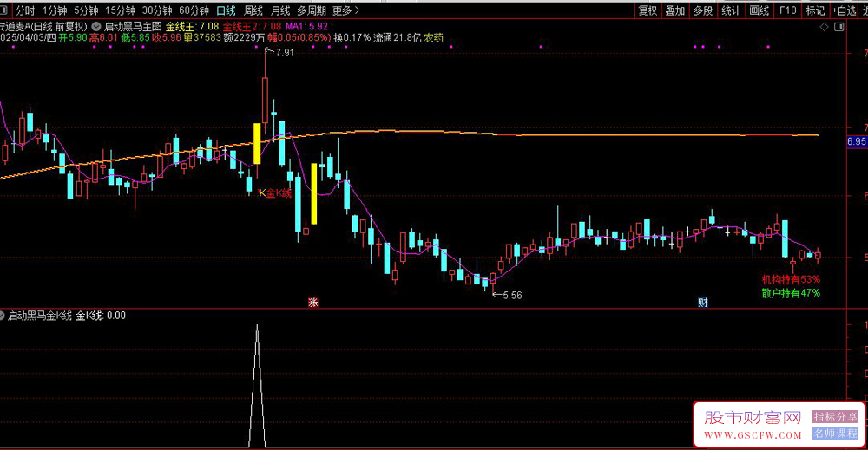This screenshot has height=450, width=868.
Task: Click the MA1: 5.92 value
Action: [306, 26]
